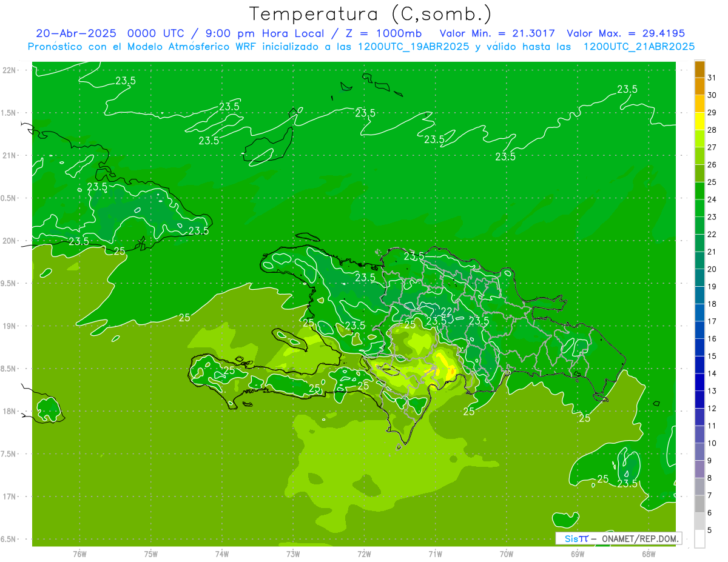The height and width of the screenshot is (562, 728).
Task: Select 'Valor Min. = 21.3017' text
Action: pos(497,33)
